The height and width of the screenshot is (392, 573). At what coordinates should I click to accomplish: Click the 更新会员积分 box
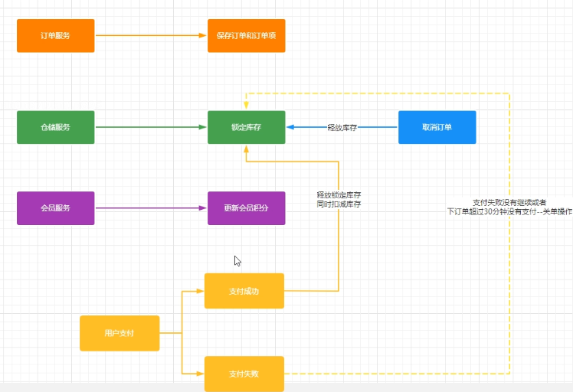pyautogui.click(x=247, y=208)
